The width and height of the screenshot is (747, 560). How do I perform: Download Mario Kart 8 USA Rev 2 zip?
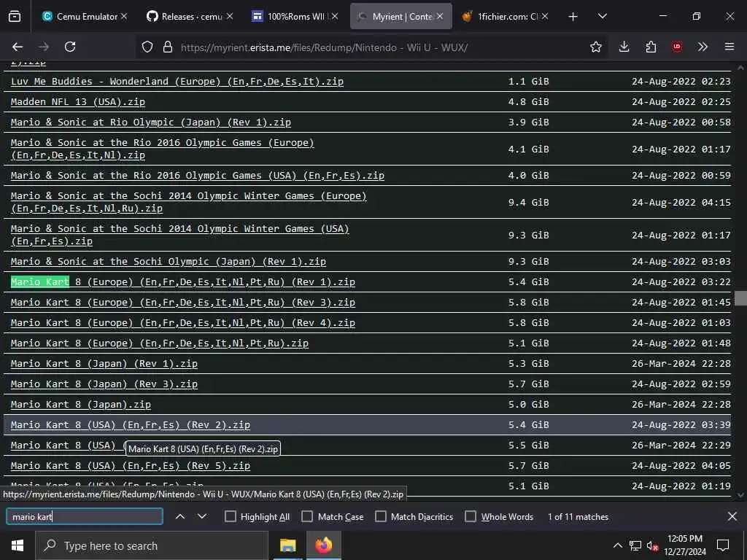(130, 425)
